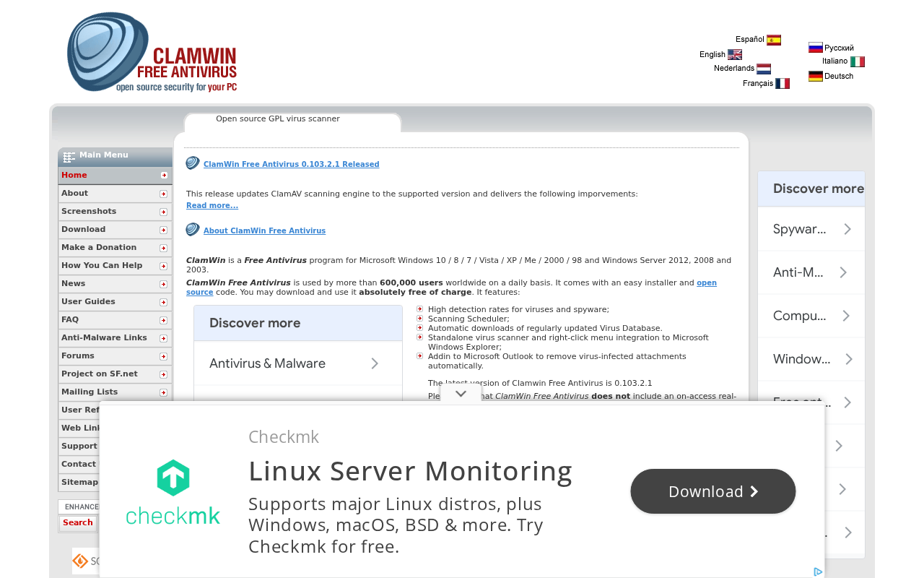The image size is (924, 578).
Task: Open the Mailing Lists menu item
Action: (x=115, y=392)
